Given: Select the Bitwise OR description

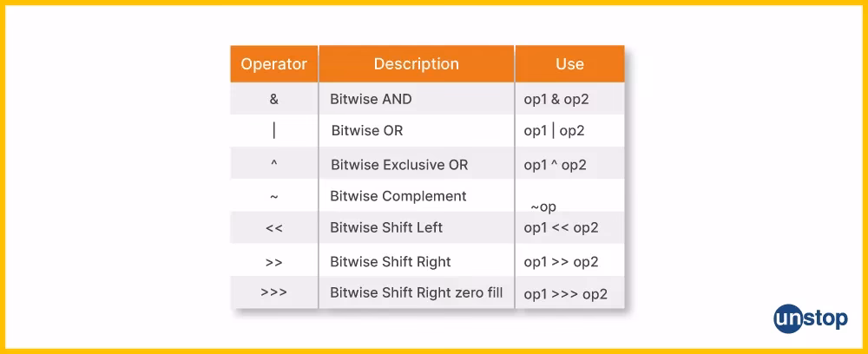Looking at the screenshot, I should (x=367, y=131).
